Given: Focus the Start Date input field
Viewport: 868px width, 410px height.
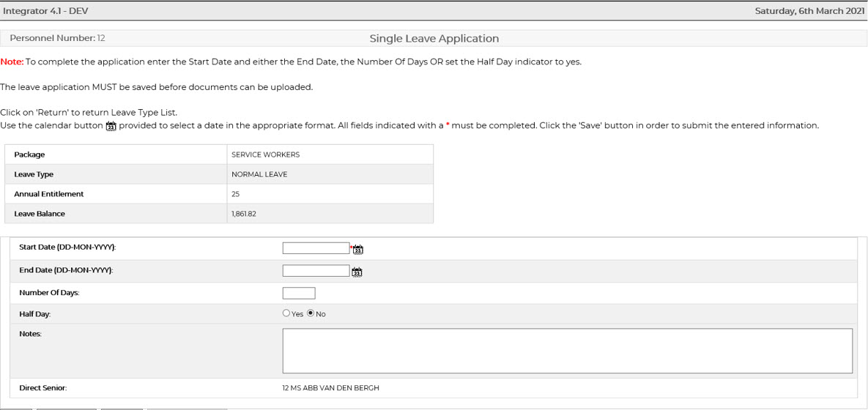Looking at the screenshot, I should pos(316,248).
